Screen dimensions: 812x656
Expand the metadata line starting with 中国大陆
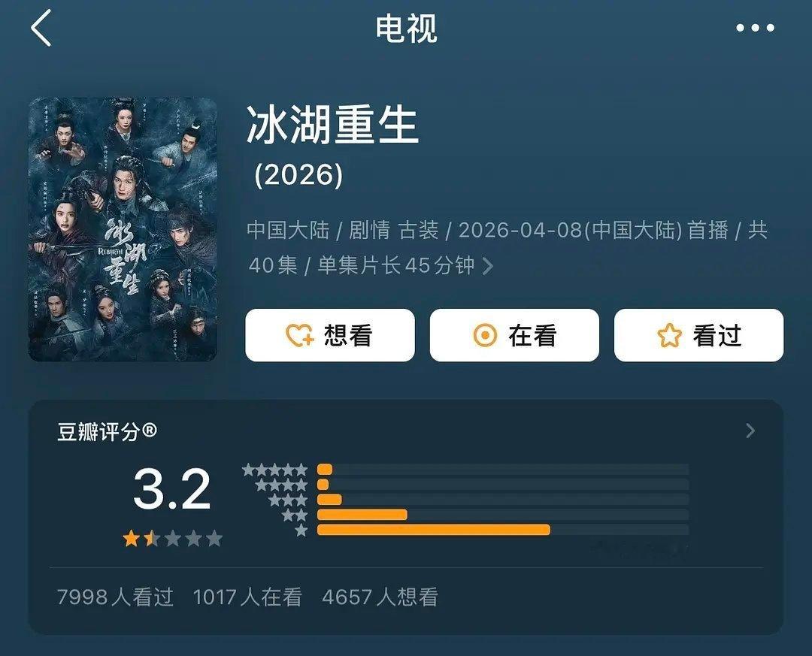[x=507, y=247]
